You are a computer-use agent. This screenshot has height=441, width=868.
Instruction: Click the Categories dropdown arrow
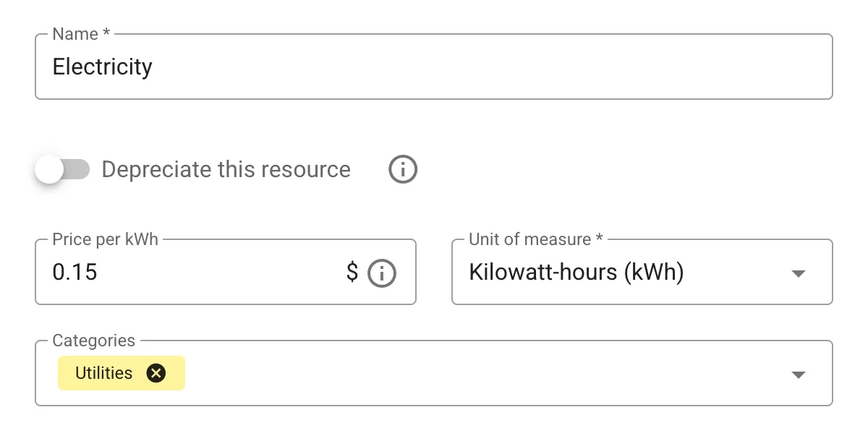point(799,374)
